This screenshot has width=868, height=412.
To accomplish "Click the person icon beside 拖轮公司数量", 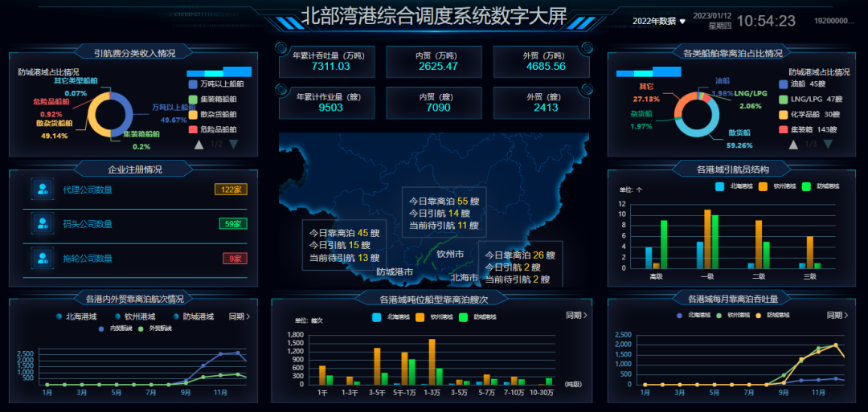I will click(x=43, y=258).
